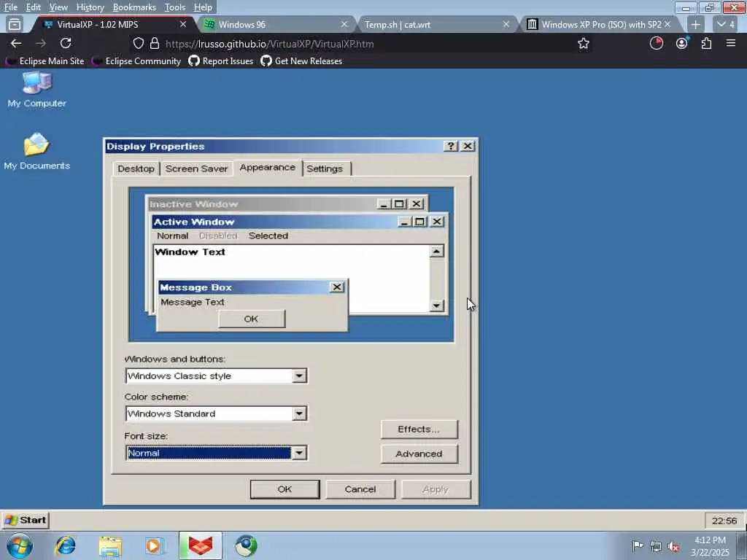Go back with browser back arrow
This screenshot has width=747, height=560.
16,43
